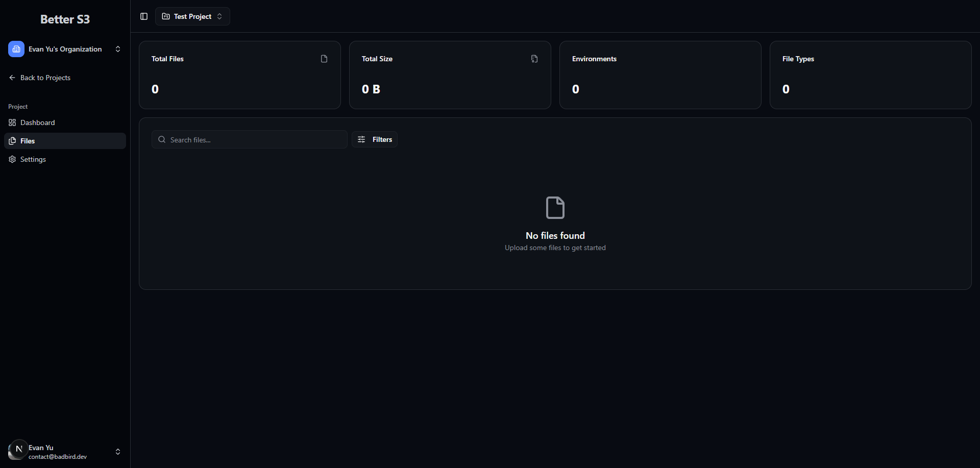Viewport: 980px width, 468px height.
Task: Click the Better S3 logo title
Action: point(65,19)
